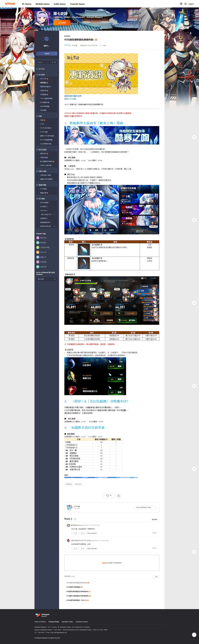Image resolution: width=199 pixels, height=644 pixels.
Task: Open the Mobile Game menu
Action: coord(43,4)
